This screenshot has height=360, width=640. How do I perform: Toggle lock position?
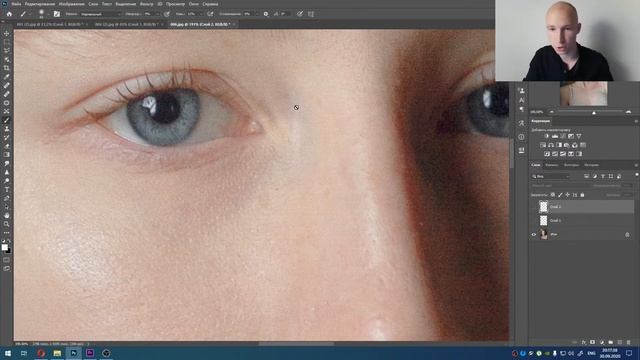tap(567, 195)
